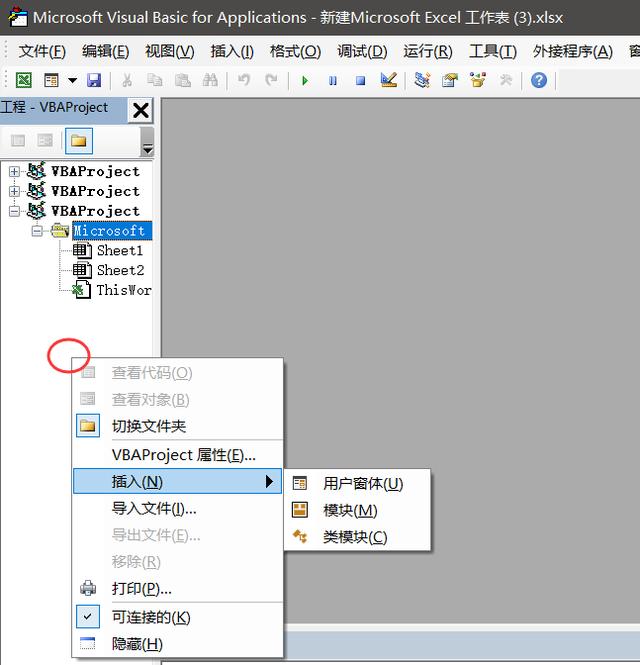Click the blue Help question mark icon
This screenshot has height=665, width=640.
539,80
